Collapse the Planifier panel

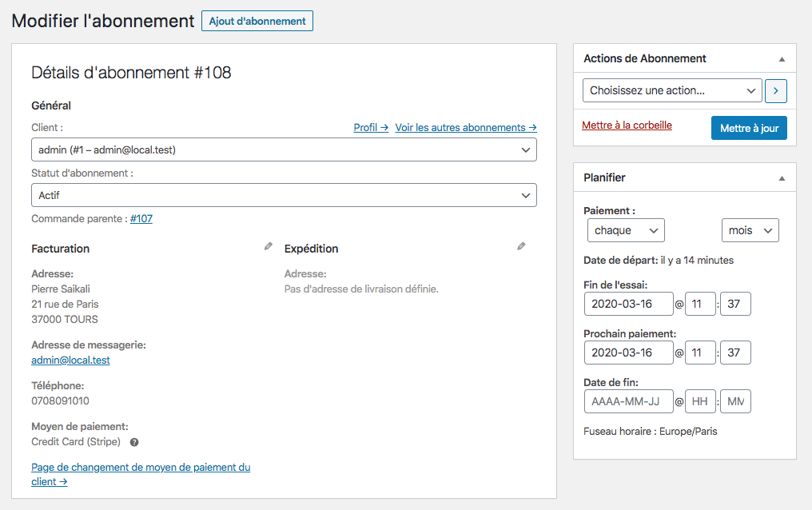point(782,177)
